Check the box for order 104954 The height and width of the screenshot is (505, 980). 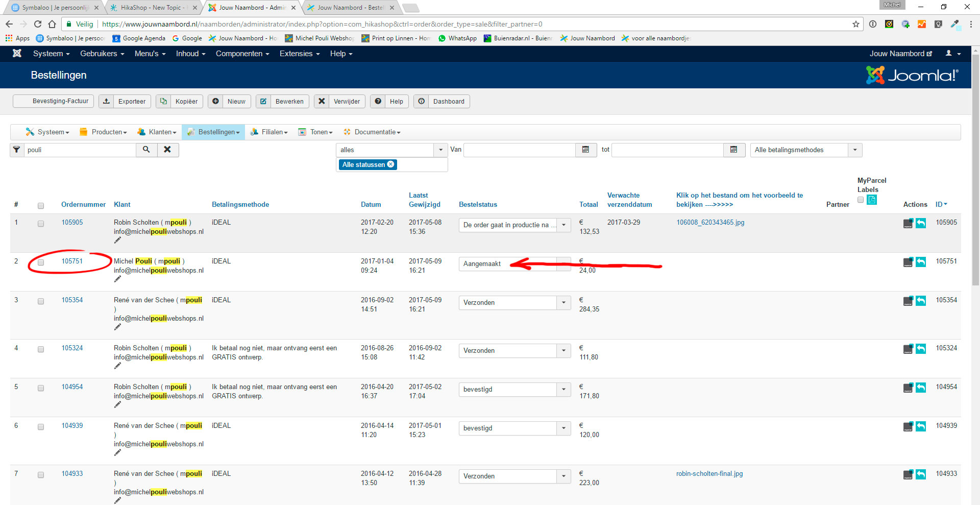[41, 388]
